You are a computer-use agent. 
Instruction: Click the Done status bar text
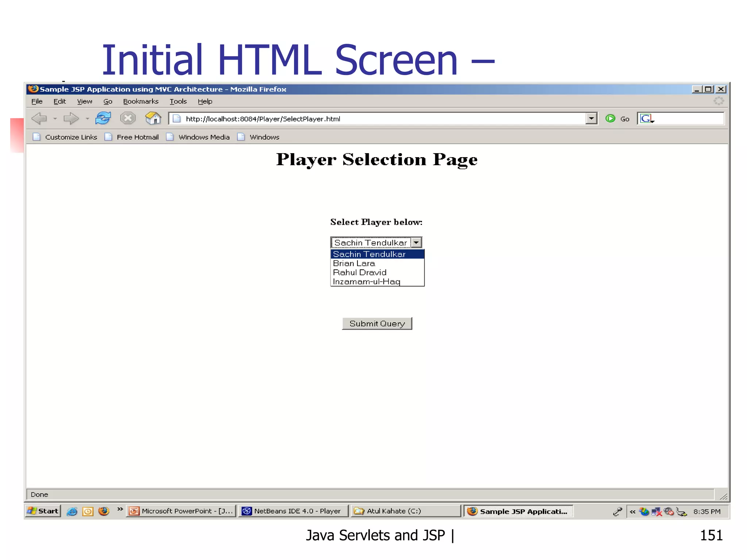click(x=39, y=494)
